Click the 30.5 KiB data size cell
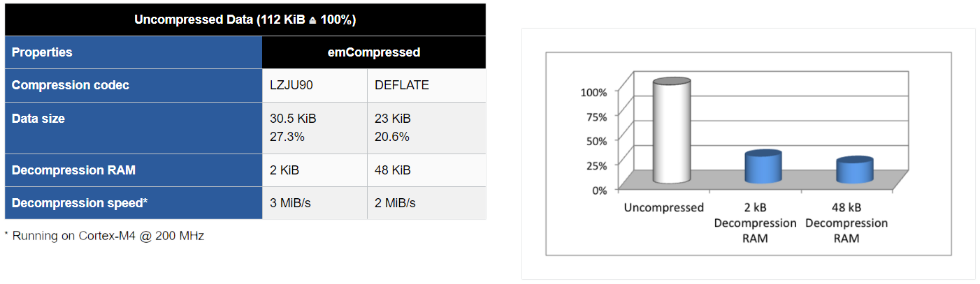 (x=315, y=128)
